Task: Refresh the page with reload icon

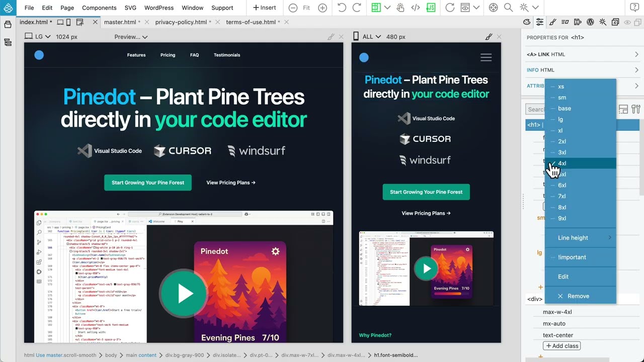Action: pos(450,8)
